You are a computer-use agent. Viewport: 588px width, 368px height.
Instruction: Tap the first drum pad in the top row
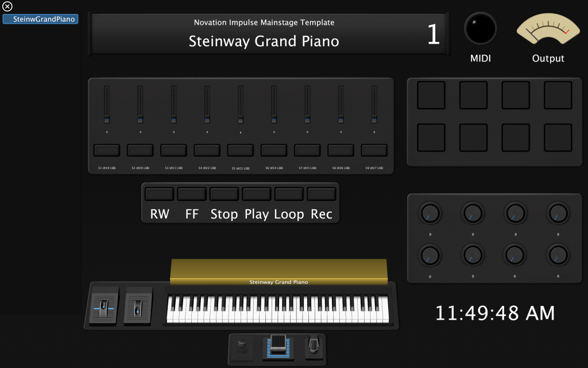point(431,95)
